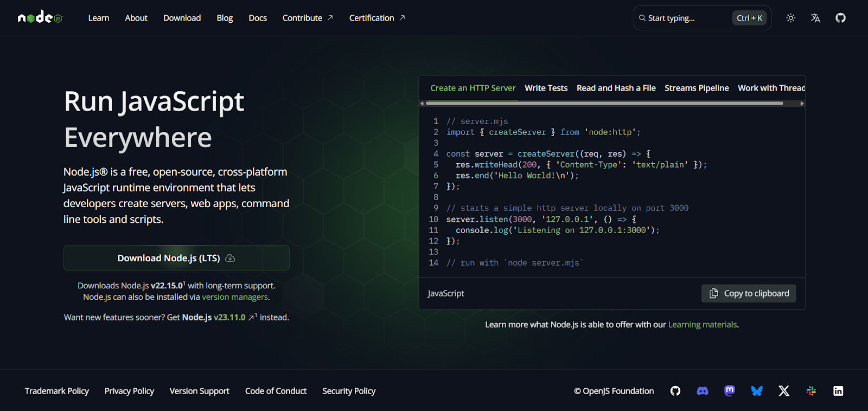Switch to the Streams Pipeline tab
868x411 pixels.
[x=697, y=88]
